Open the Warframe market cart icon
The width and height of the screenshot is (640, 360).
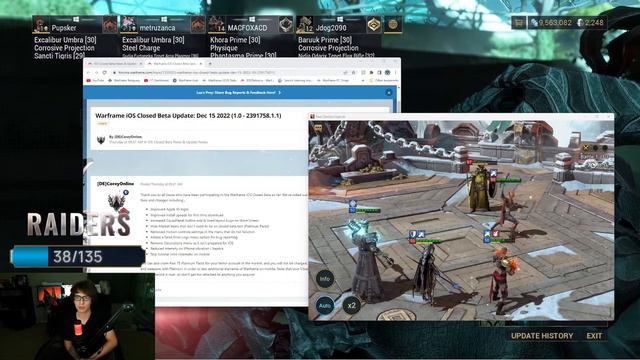[519, 22]
